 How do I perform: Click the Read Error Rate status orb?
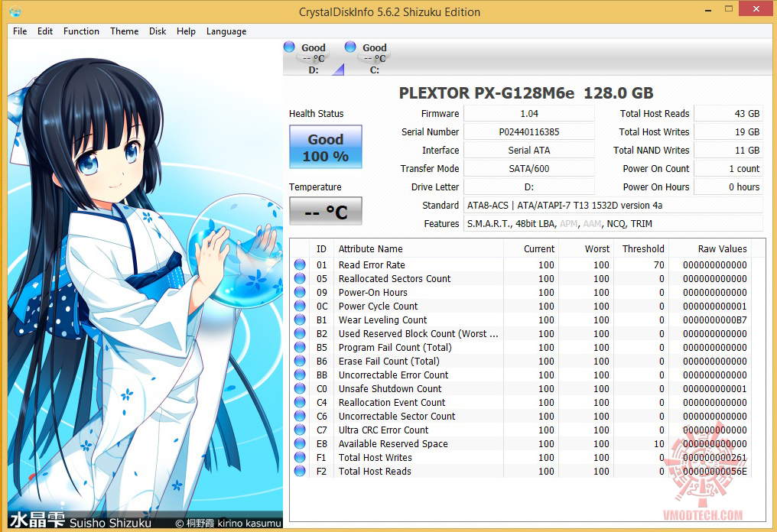coord(300,264)
